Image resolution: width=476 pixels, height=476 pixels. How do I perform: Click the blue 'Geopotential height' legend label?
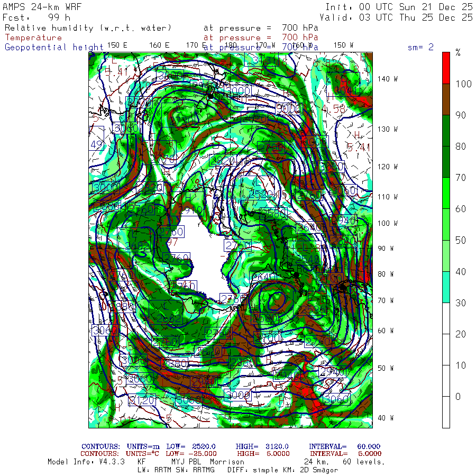(54, 47)
